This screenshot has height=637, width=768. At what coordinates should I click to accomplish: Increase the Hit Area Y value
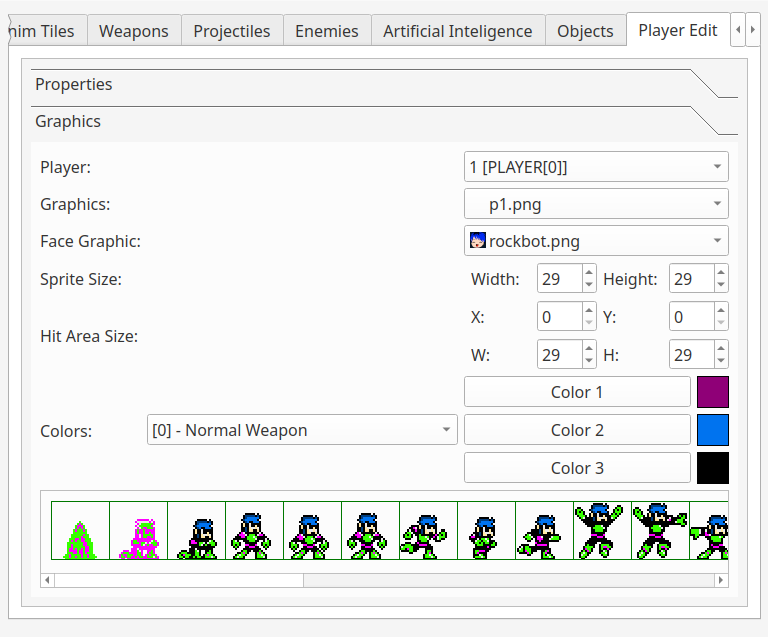(x=721, y=310)
